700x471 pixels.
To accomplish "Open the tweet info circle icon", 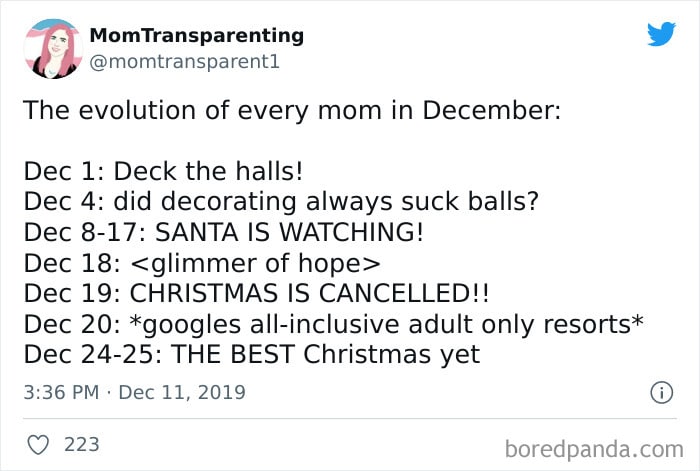I will 661,393.
